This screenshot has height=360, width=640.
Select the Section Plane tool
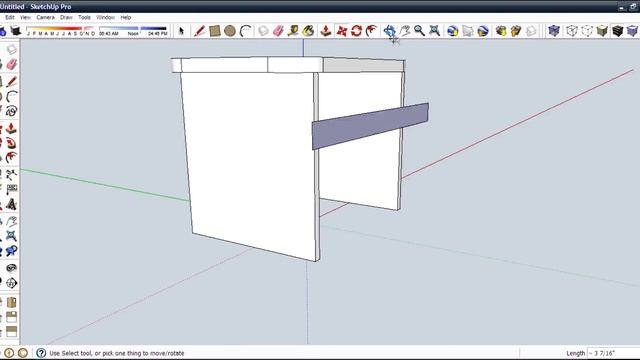coord(11,282)
